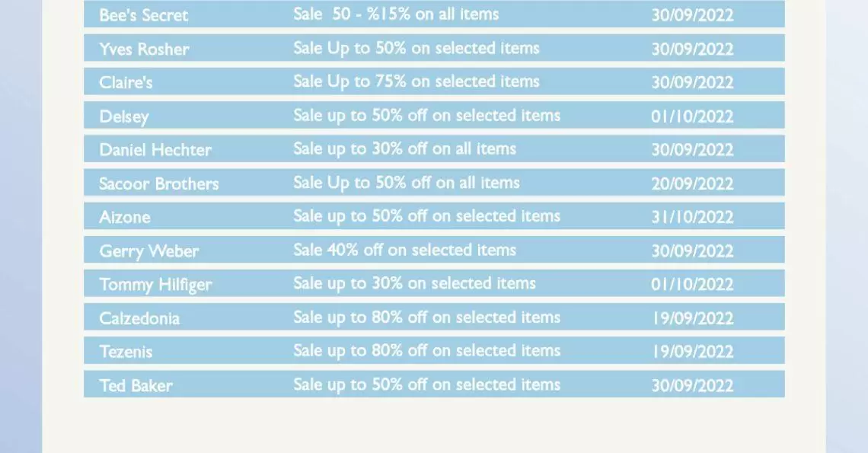Viewport: 868px width, 453px height.
Task: Open the Yves Rosher sale row
Action: (x=434, y=48)
